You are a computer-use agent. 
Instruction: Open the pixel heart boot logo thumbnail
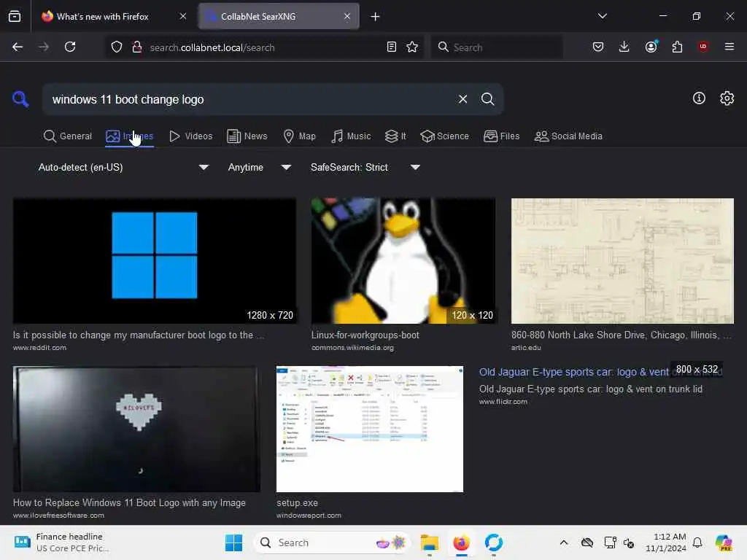136,429
